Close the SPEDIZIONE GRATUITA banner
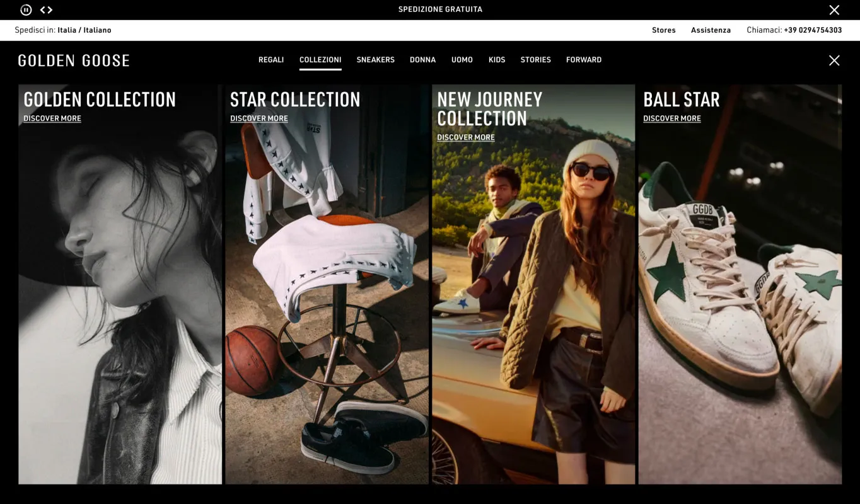Screen dimensions: 860x504 [x=834, y=9]
